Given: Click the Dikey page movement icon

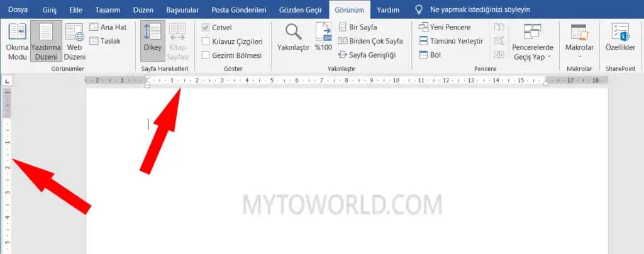Looking at the screenshot, I should click(x=152, y=39).
